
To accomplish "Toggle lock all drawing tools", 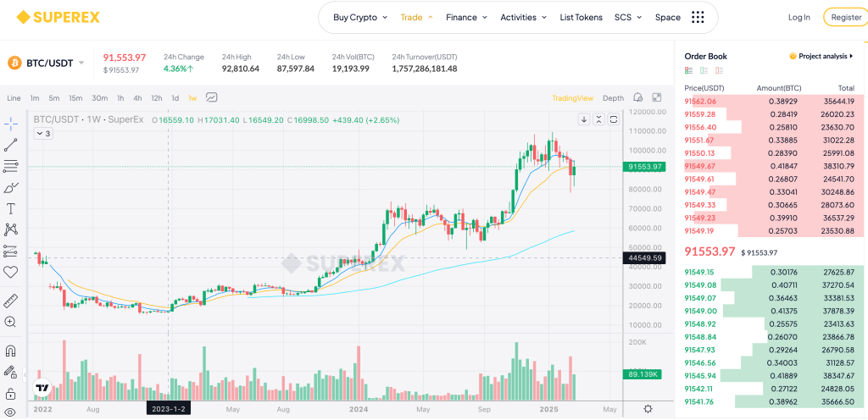I will pyautogui.click(x=11, y=393).
